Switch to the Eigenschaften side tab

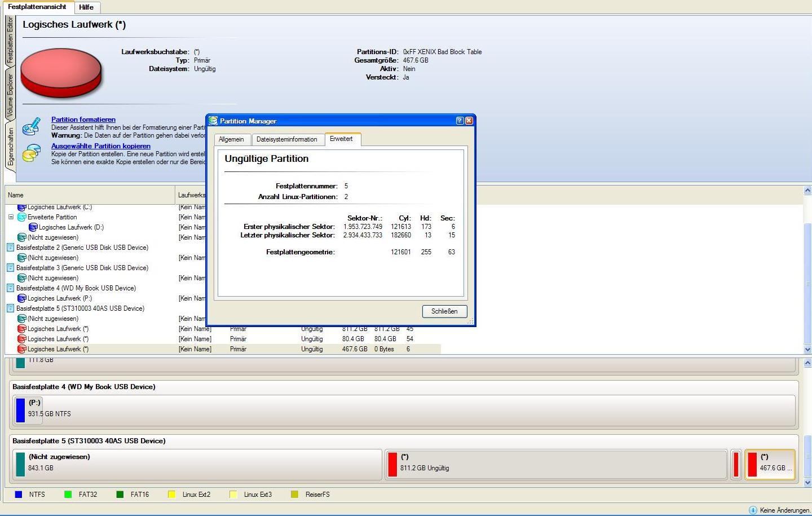click(10, 147)
